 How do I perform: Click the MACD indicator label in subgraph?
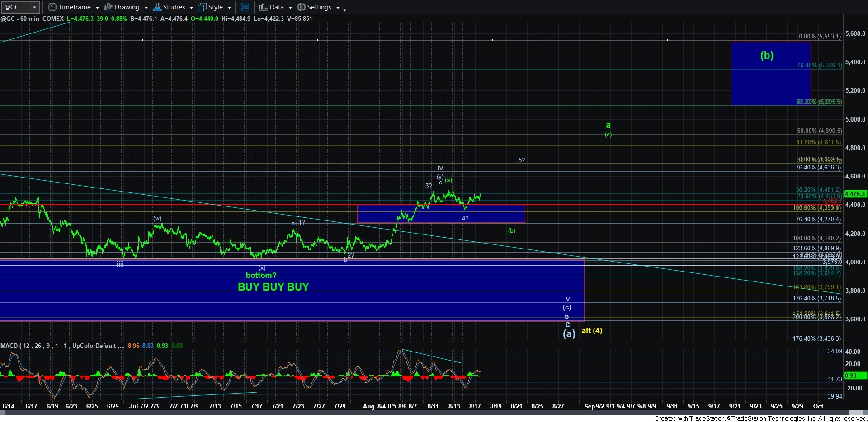coord(63,346)
